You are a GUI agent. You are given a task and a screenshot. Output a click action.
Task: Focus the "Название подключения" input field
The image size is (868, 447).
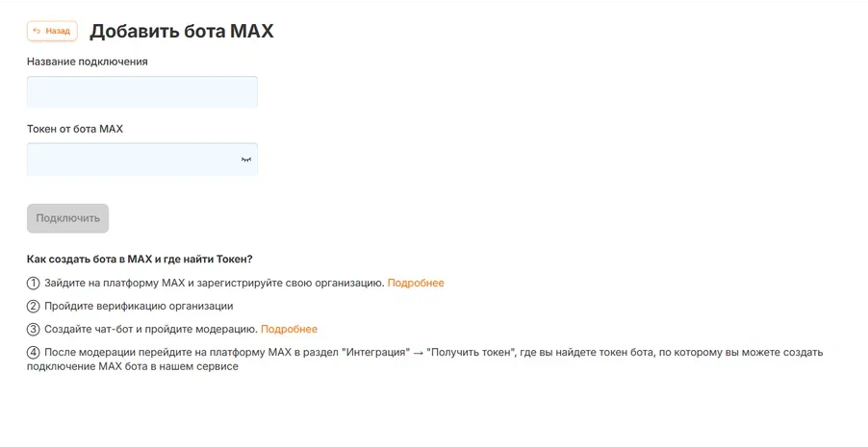coord(141,92)
